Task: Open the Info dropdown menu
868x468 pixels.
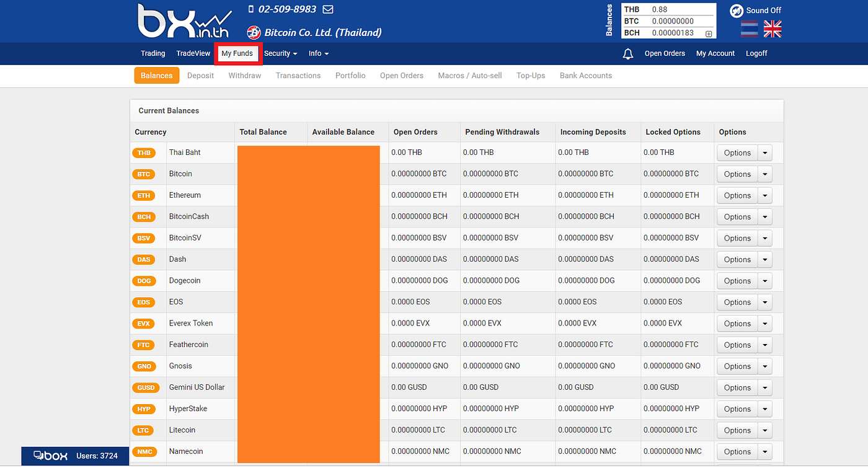Action: [319, 54]
